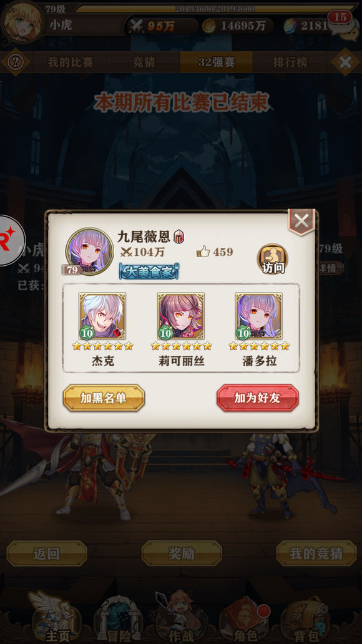This screenshot has width=362, height=644.
Task: Select 莉可丽丝 hero portrait
Action: coord(181,316)
